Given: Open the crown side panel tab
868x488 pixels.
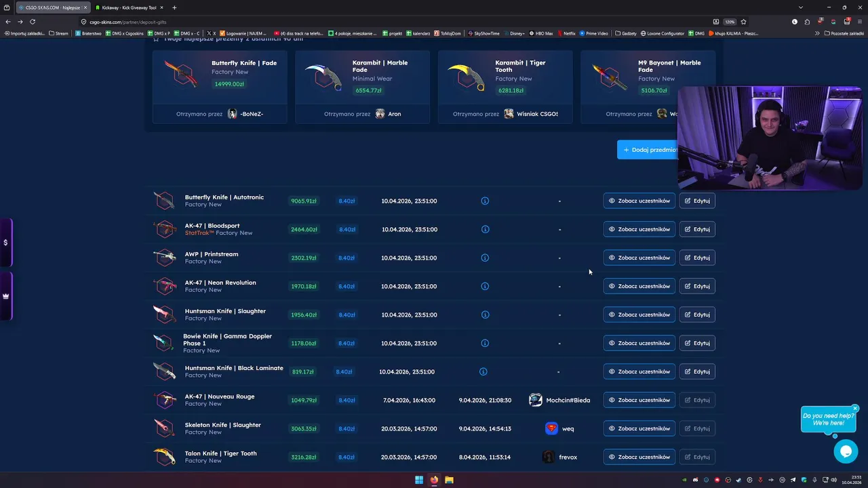Looking at the screenshot, I should [5, 296].
